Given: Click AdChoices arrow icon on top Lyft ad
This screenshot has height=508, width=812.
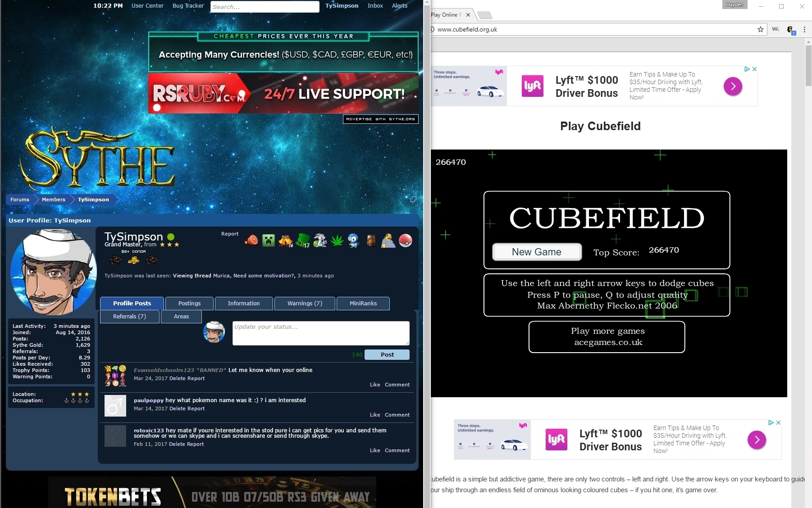Looking at the screenshot, I should [x=747, y=69].
